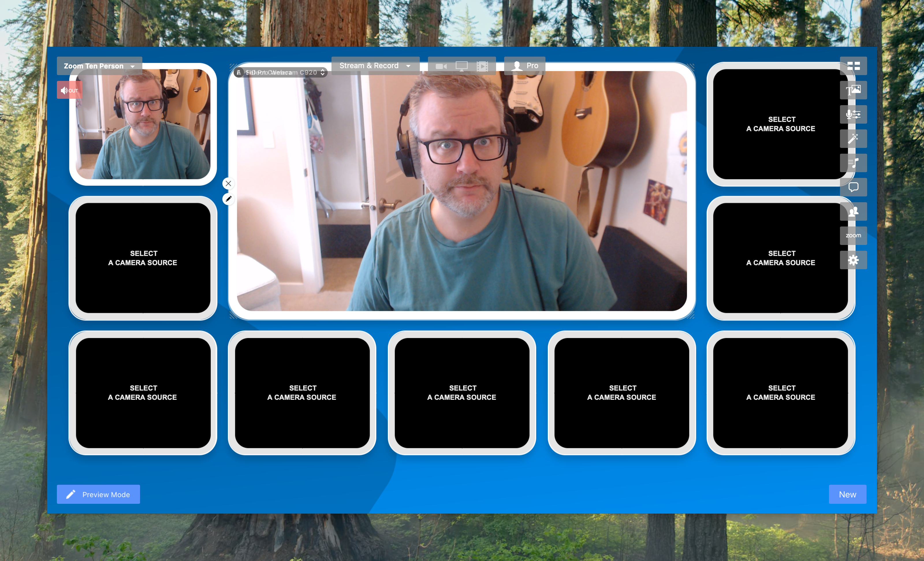Click the scene transitions/effects icon
Image resolution: width=924 pixels, height=561 pixels.
point(852,139)
